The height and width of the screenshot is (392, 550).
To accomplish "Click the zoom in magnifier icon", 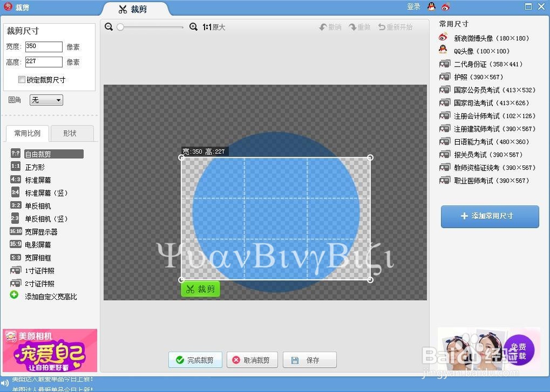I will coord(193,27).
